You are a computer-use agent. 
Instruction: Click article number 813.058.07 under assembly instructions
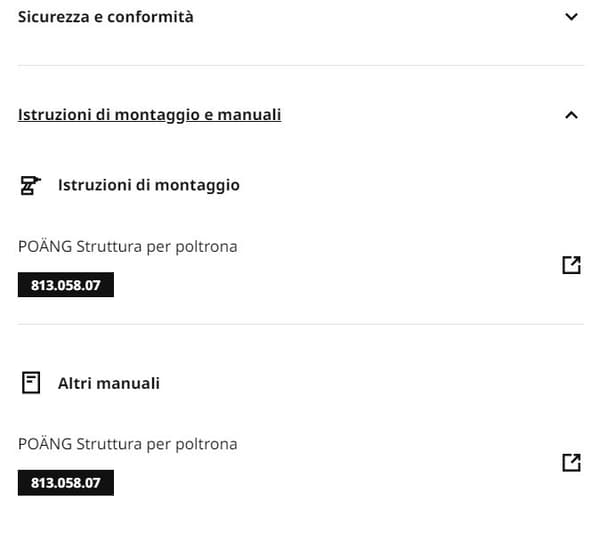[x=66, y=286]
